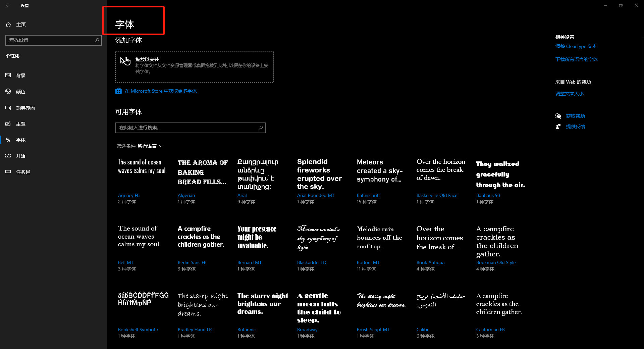Open 下载所有语言的字体 link
The width and height of the screenshot is (644, 349).
(576, 60)
